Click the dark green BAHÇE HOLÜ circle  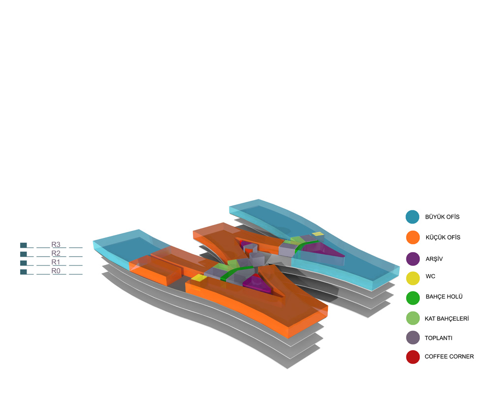(413, 298)
